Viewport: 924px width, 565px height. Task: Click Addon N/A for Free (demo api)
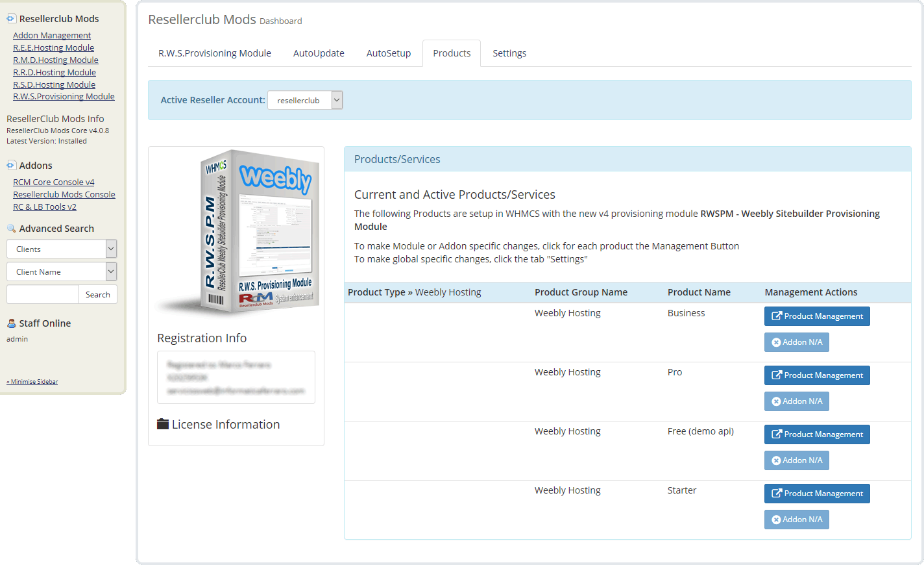[797, 460]
